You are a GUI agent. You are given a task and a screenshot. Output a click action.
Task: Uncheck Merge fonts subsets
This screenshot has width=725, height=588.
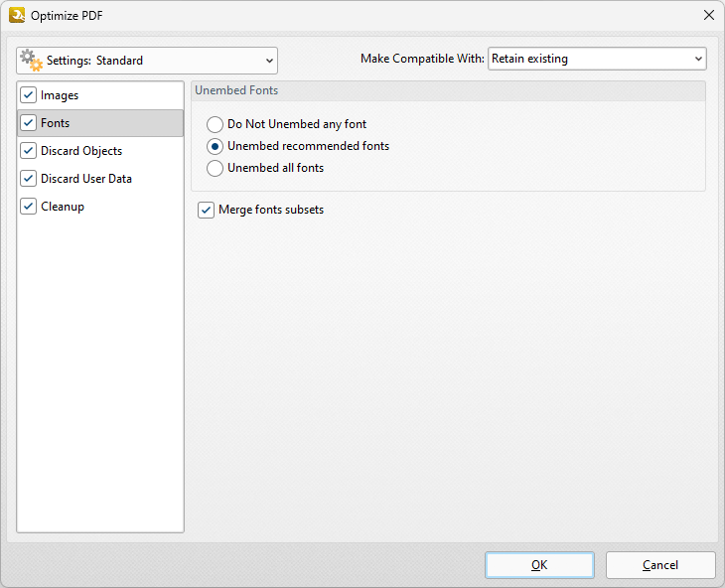[x=206, y=210]
